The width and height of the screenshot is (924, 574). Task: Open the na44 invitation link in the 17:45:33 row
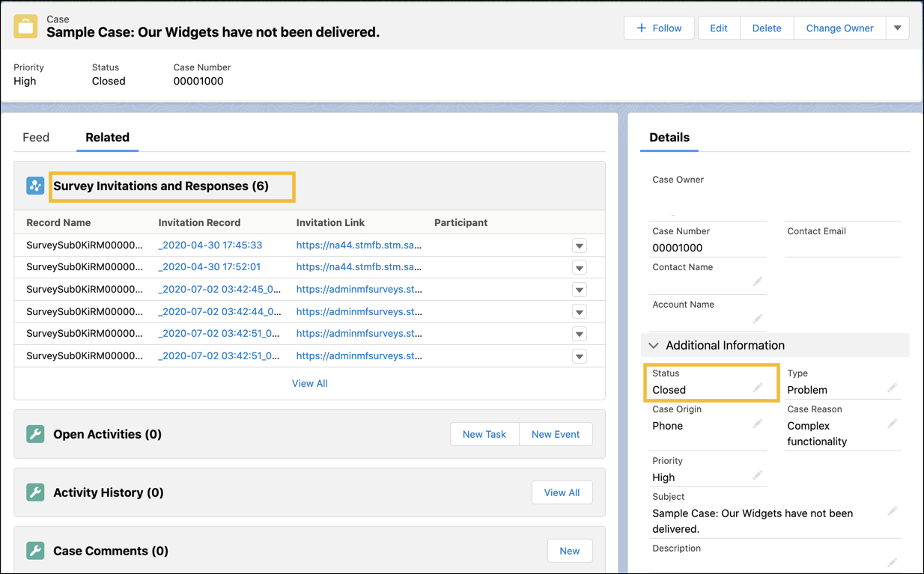[x=359, y=245]
